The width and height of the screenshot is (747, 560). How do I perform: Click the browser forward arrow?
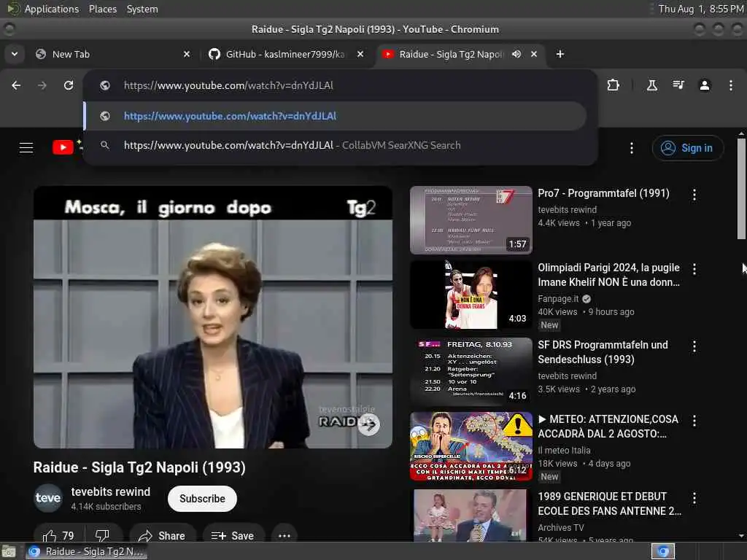(x=42, y=85)
